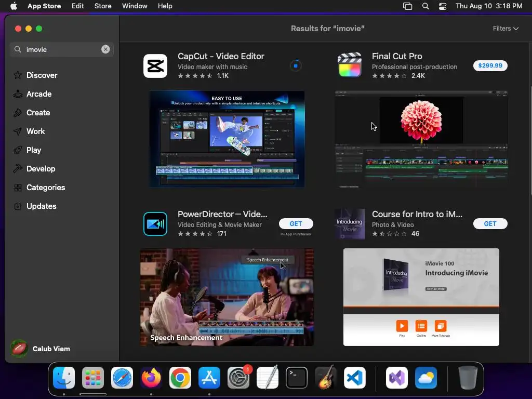The width and height of the screenshot is (532, 399).
Task: Open Spotlight search in menu bar
Action: [425, 6]
